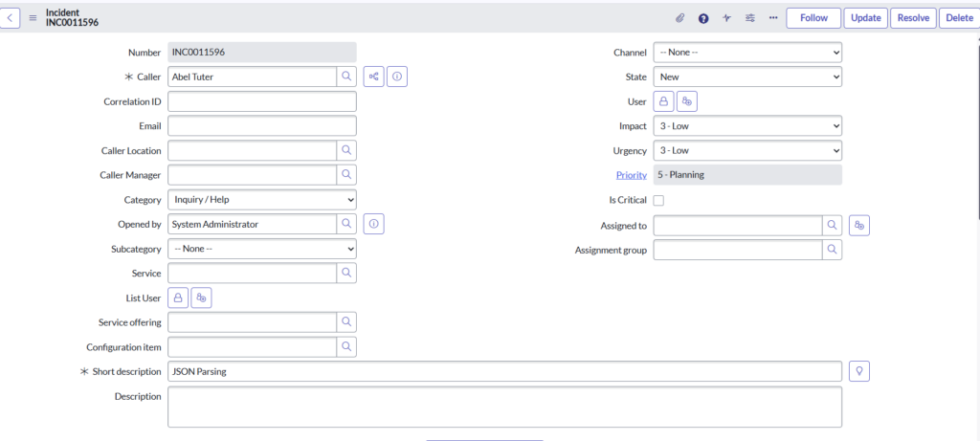
Task: Click the info icon next to Opened by
Action: [374, 224]
